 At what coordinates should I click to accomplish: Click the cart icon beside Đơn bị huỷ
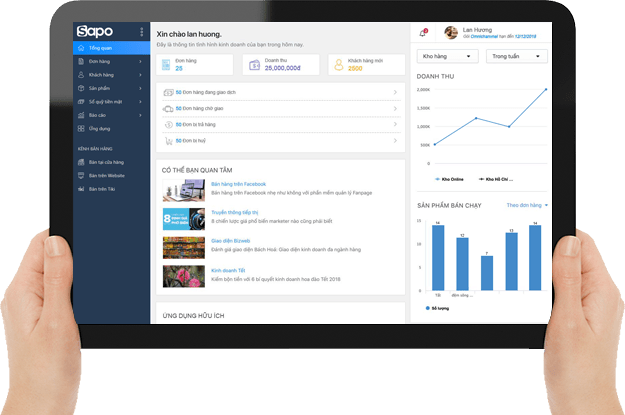(x=168, y=139)
